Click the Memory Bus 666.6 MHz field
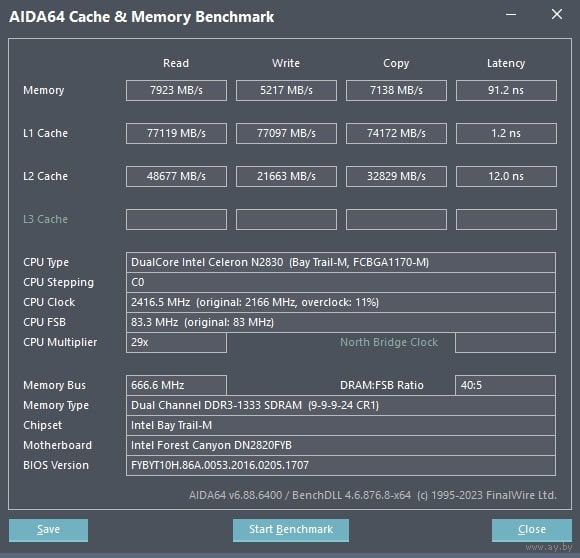This screenshot has width=580, height=558. pyautogui.click(x=176, y=385)
